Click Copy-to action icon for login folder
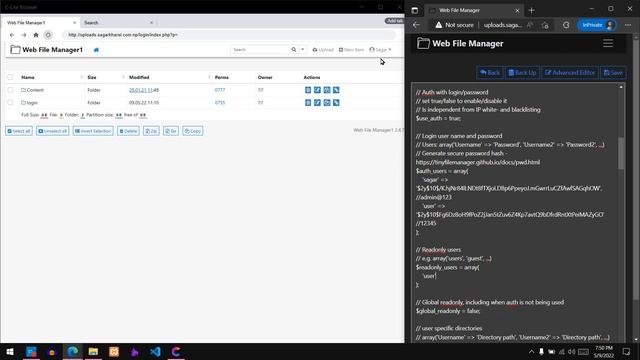Screen dimensions: 640x360 327,102
